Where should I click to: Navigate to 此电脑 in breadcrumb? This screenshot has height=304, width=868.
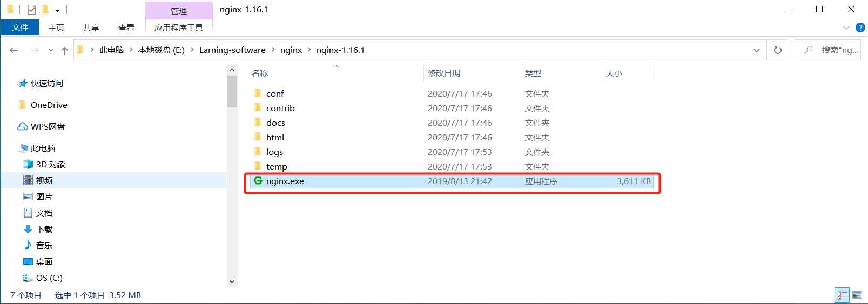111,50
